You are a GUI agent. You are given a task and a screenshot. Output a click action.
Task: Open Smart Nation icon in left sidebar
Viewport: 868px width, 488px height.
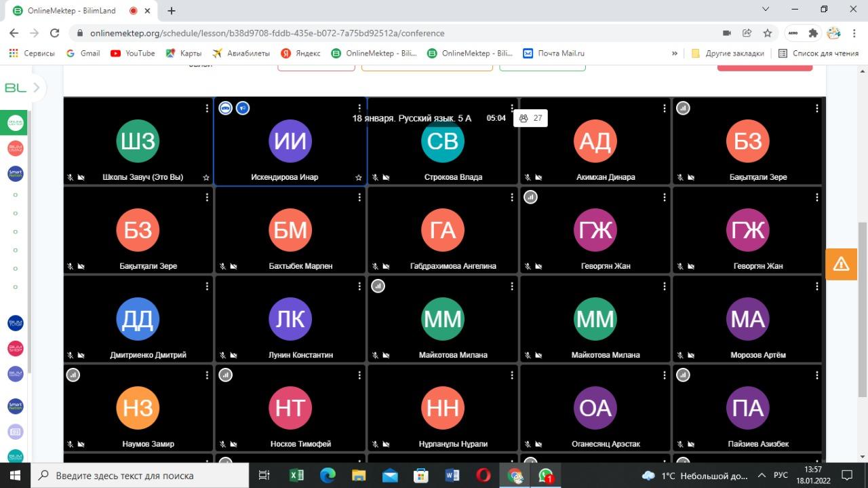click(15, 174)
